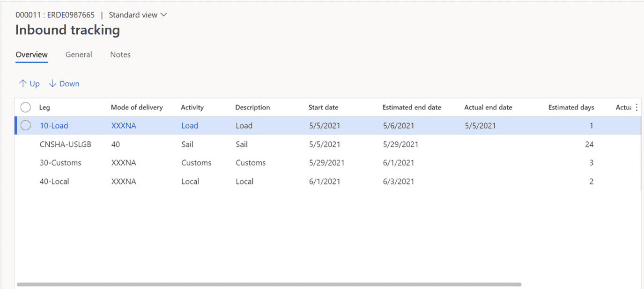
Task: Select the CNSHA-USLGB sail leg row
Action: (66, 144)
